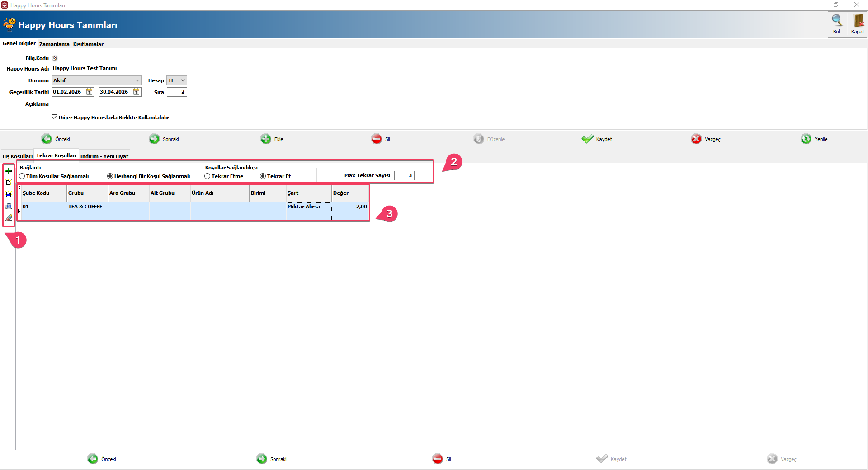Viewport: 868px width, 470px height.
Task: Click the green plus add-row icon
Action: pyautogui.click(x=9, y=171)
